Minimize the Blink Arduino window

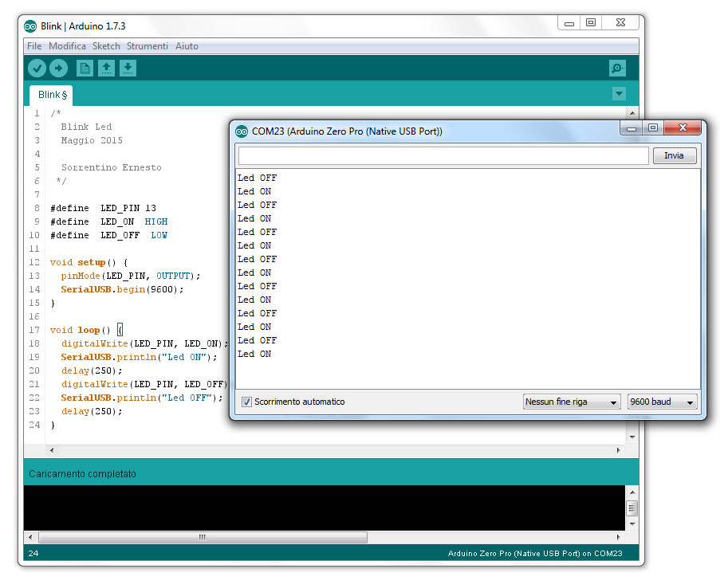[569, 23]
